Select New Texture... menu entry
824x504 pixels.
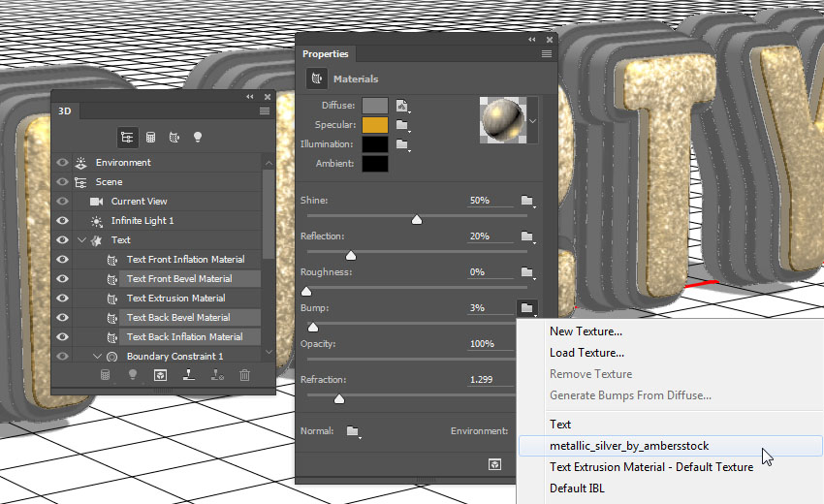pos(586,331)
